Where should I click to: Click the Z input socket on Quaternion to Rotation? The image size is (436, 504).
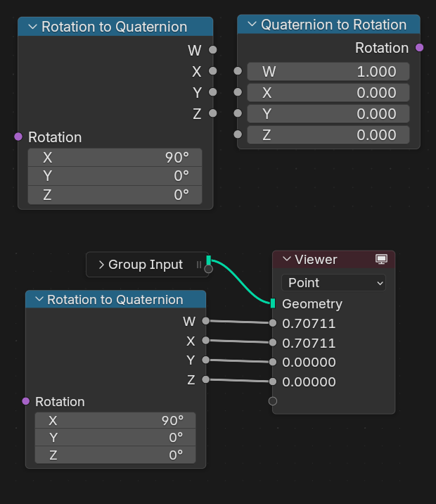coord(238,134)
